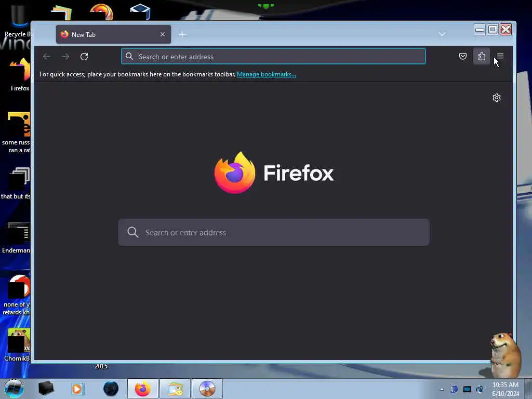Select the Recycle Bin desktop icon
532x399 pixels.
click(x=17, y=22)
